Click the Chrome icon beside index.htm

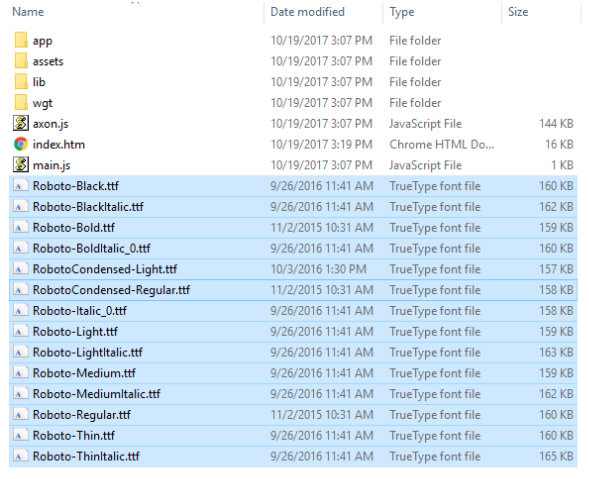[x=21, y=144]
